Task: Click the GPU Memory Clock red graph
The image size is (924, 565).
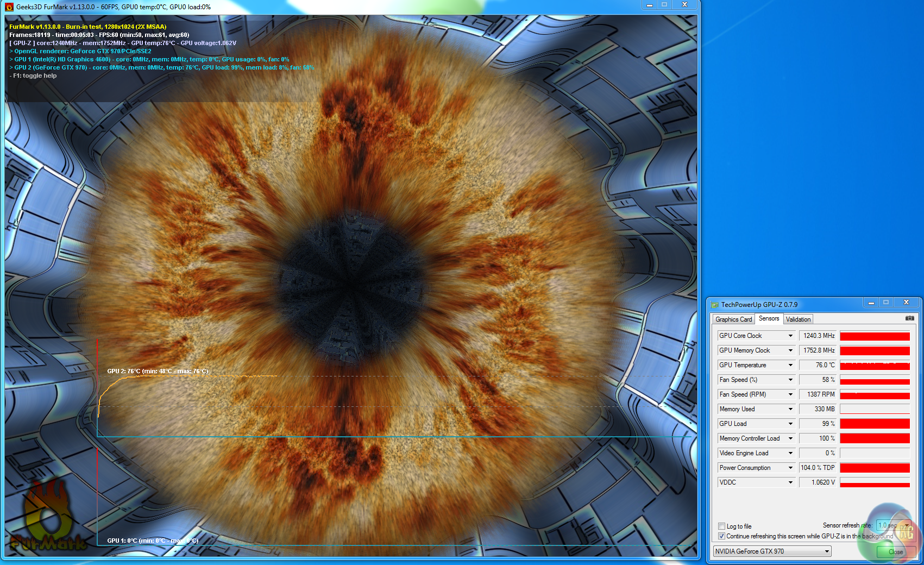Action: click(875, 350)
